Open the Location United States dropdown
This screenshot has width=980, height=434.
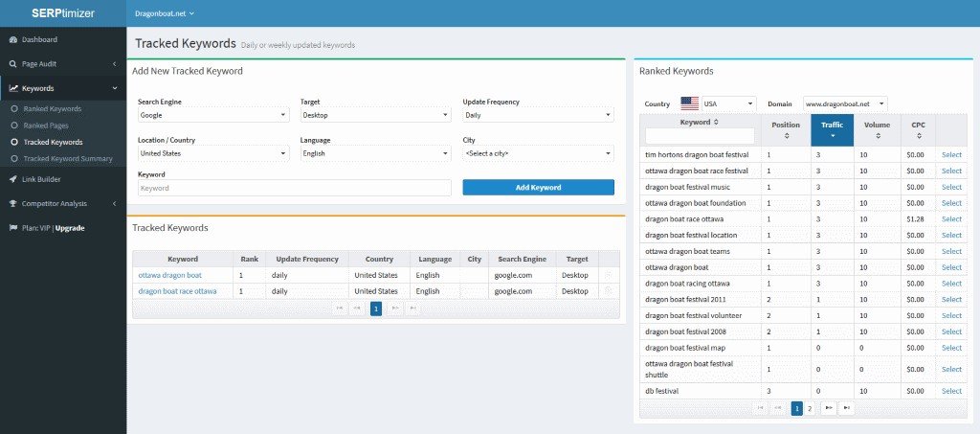213,153
